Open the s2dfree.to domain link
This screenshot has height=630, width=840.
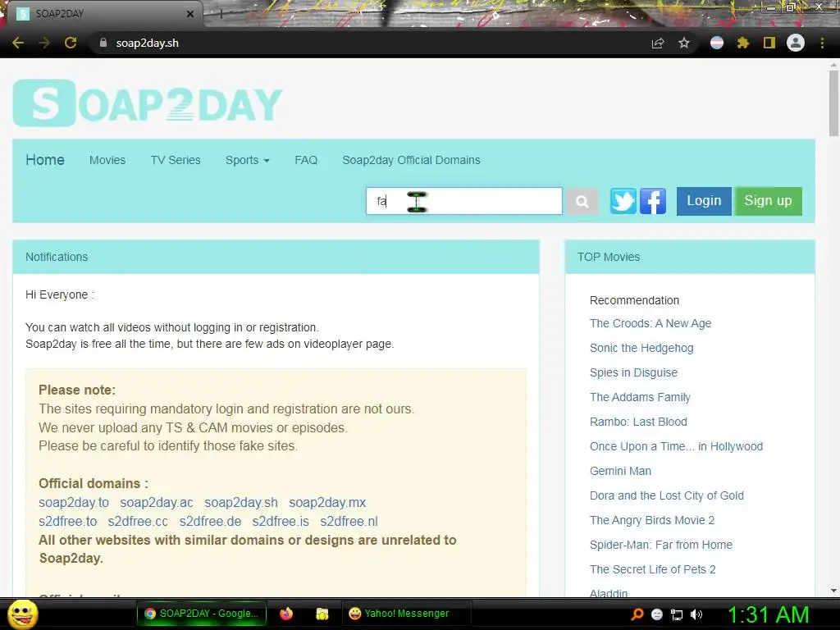point(67,521)
